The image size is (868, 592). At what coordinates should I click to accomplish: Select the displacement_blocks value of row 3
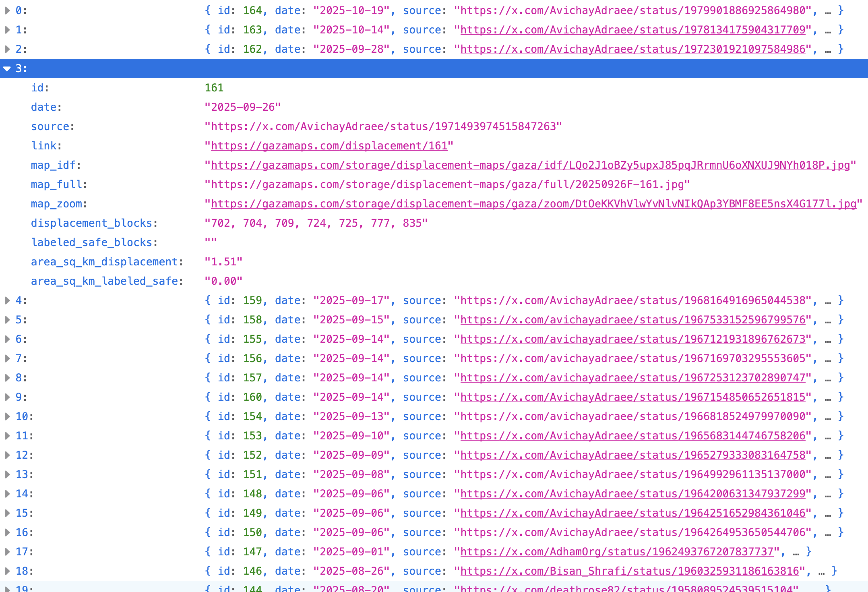[316, 223]
